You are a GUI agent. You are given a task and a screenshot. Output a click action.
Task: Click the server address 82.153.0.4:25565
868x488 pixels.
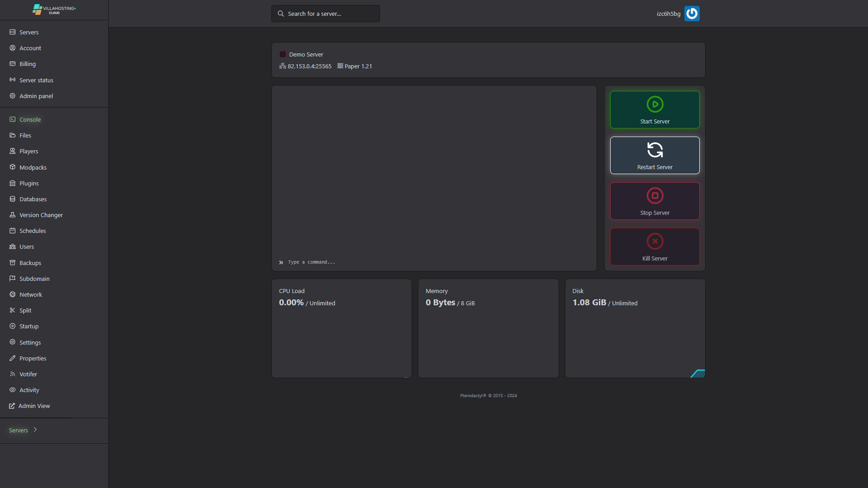click(309, 66)
